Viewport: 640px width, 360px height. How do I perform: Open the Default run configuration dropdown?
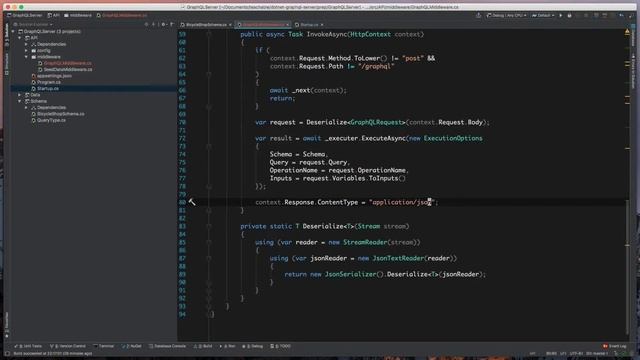pyautogui.click(x=542, y=16)
